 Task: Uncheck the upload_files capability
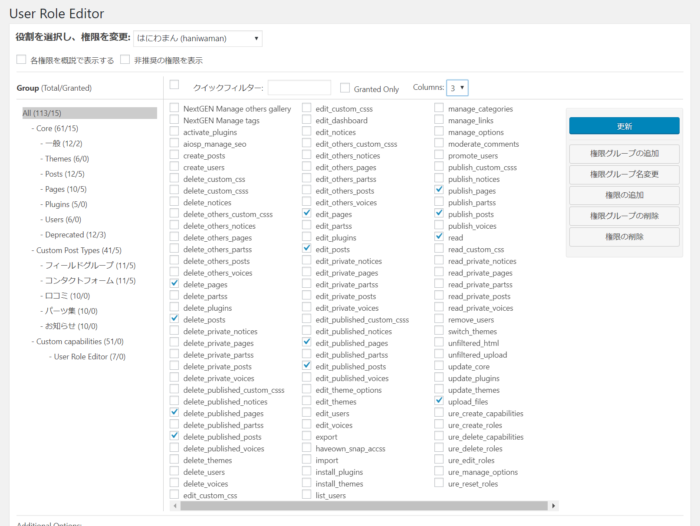coord(439,401)
